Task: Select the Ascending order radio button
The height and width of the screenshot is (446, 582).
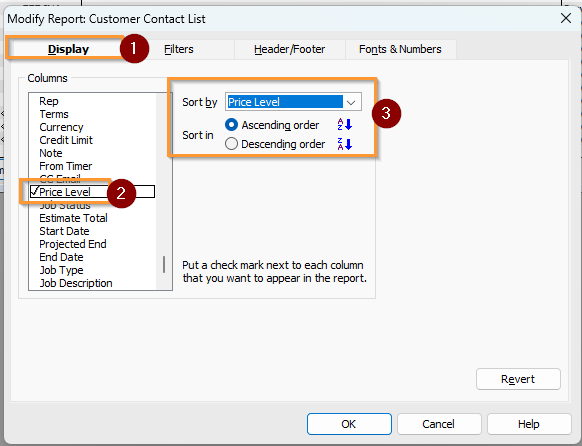Action: [x=231, y=125]
